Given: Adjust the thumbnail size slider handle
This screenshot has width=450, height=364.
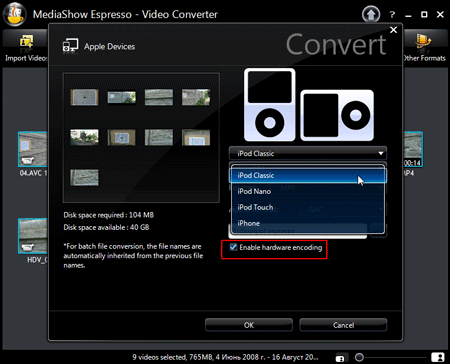Looking at the screenshot, I should [x=359, y=357].
